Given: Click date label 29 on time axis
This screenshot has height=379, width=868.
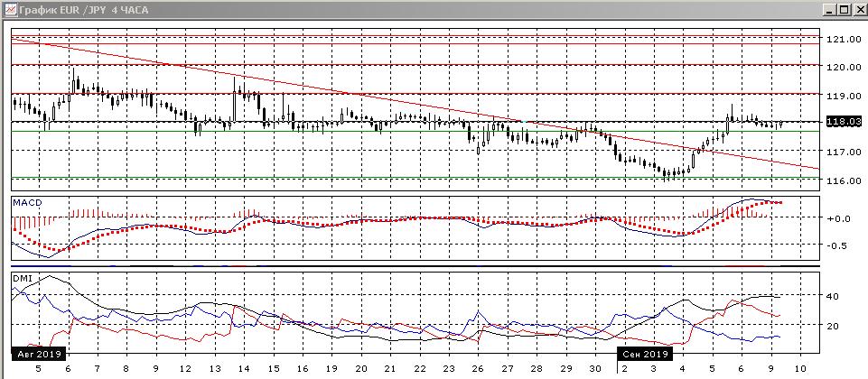Looking at the screenshot, I should click(x=565, y=368).
